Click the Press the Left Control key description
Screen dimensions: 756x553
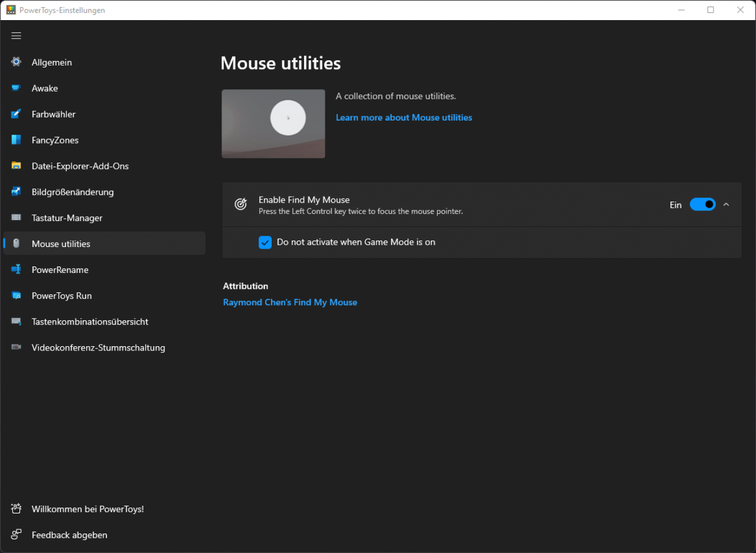(361, 212)
